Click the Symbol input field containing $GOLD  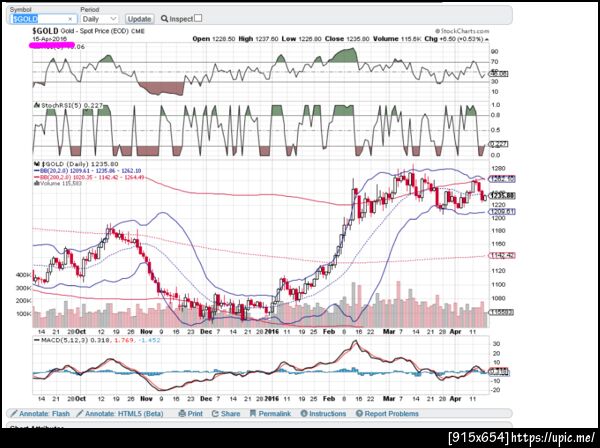(x=43, y=19)
